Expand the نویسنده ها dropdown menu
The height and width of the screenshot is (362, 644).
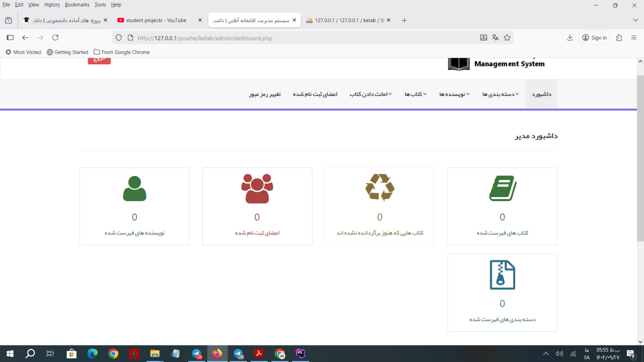(454, 95)
